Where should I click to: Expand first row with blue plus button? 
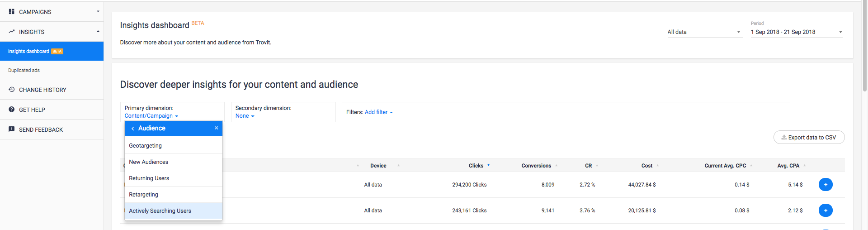[826, 185]
